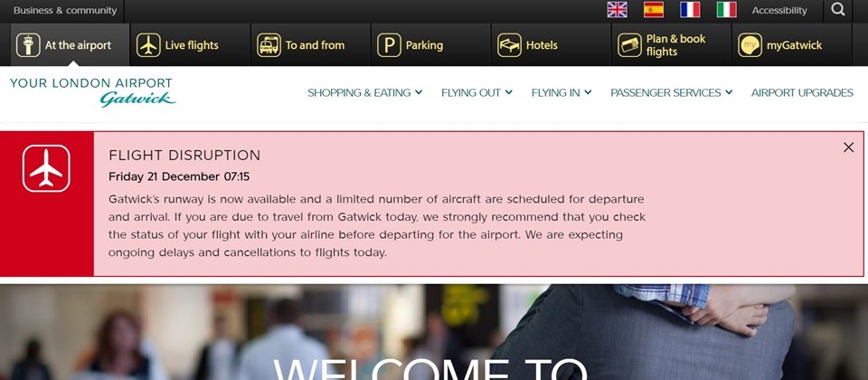Expand the Flying Out menu

(476, 92)
